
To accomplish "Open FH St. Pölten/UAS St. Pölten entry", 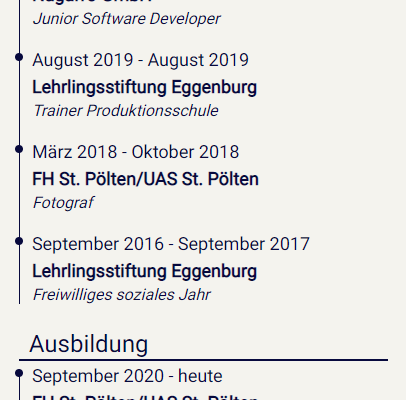I will tap(145, 179).
